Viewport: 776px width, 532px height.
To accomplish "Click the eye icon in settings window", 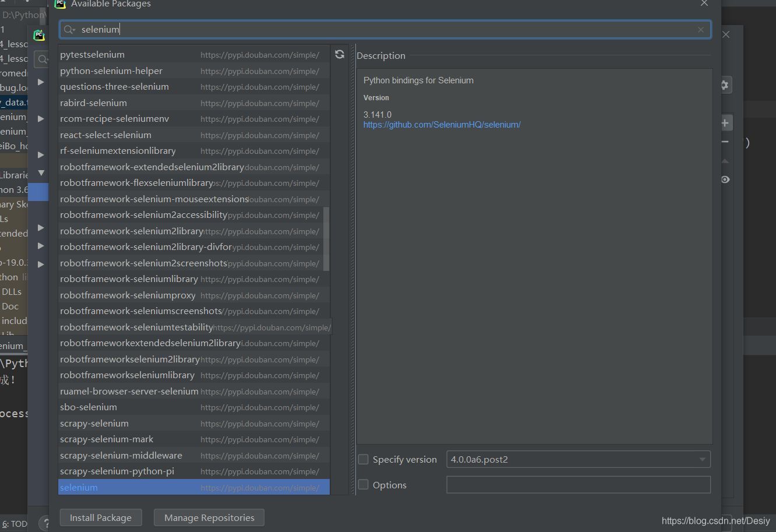I will coord(725,179).
